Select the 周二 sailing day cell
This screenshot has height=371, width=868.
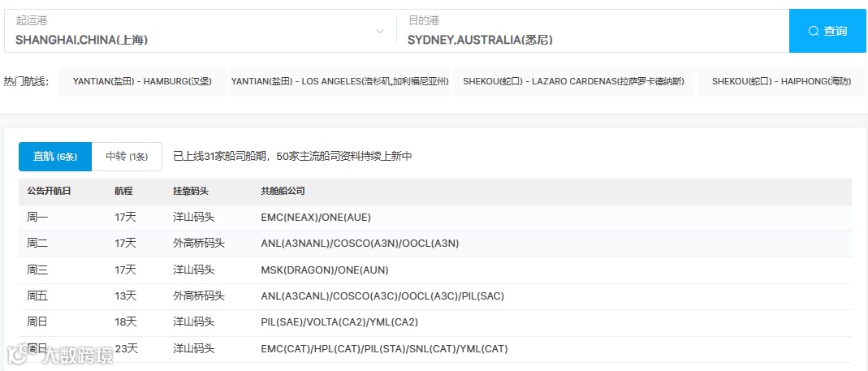[37, 243]
